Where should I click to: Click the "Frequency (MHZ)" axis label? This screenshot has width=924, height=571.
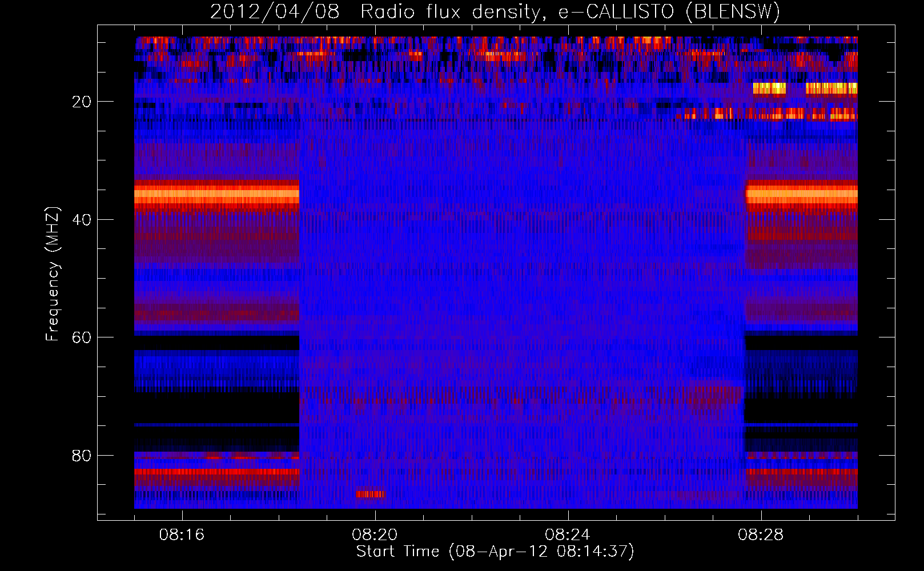pos(53,274)
